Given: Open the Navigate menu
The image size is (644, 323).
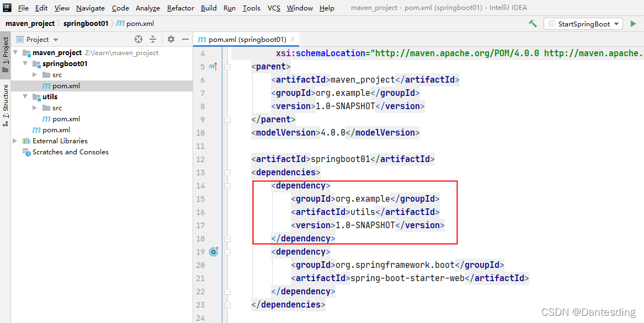Looking at the screenshot, I should [91, 8].
